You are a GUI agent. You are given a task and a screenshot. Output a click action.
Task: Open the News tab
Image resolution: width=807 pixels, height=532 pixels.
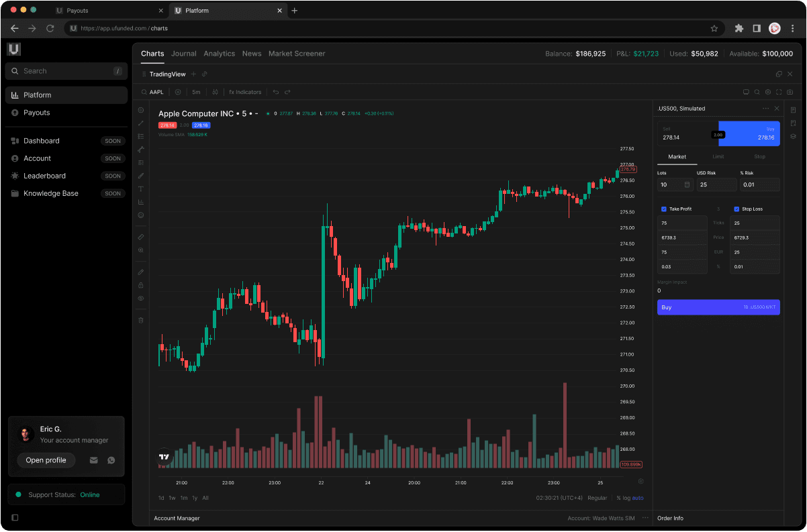252,54
